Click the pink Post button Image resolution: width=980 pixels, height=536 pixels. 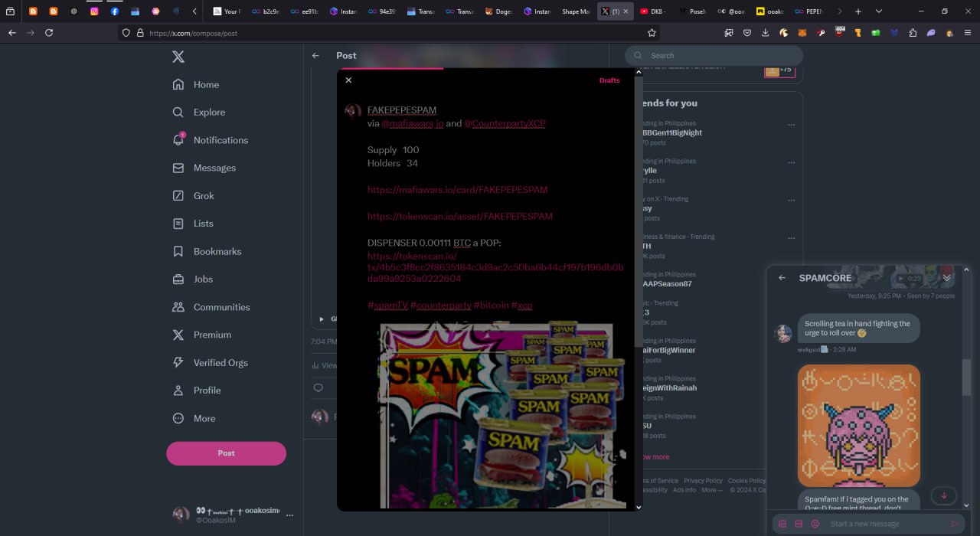coord(226,453)
